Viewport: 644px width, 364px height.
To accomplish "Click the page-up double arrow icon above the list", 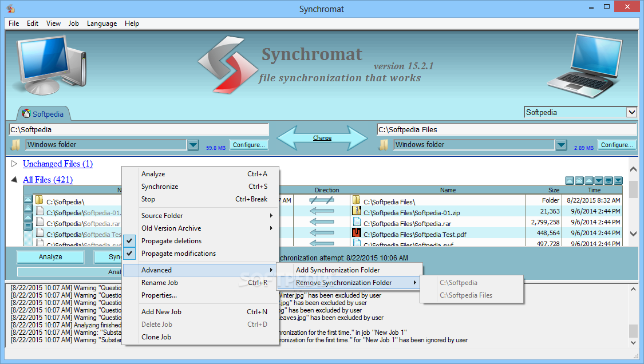I will pyautogui.click(x=579, y=181).
